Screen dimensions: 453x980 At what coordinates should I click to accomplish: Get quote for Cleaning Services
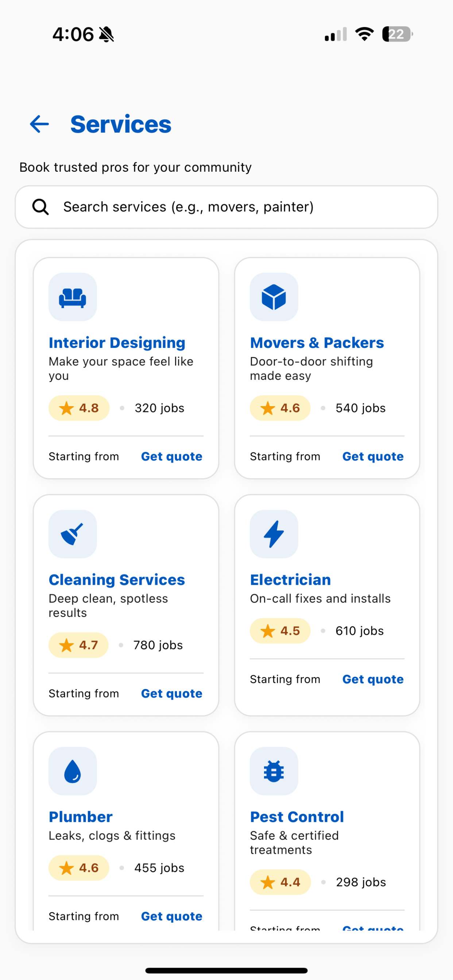point(172,693)
